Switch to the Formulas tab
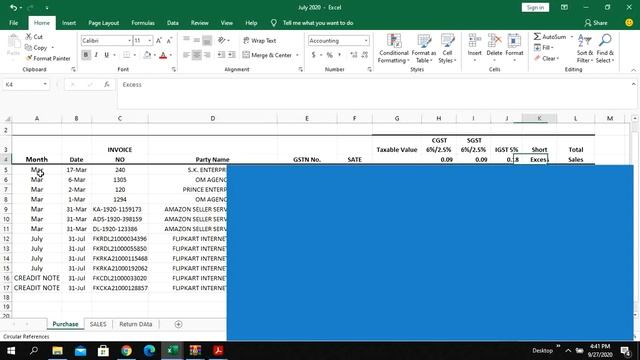Image resolution: width=640 pixels, height=360 pixels. tap(143, 23)
